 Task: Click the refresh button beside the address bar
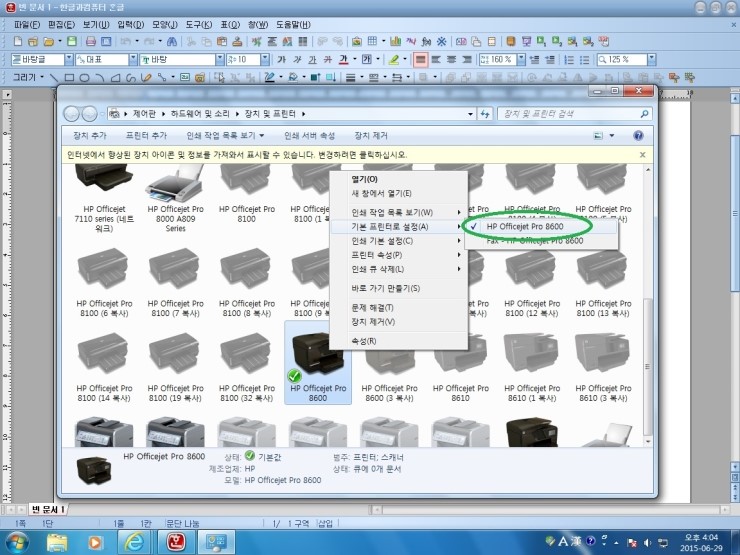click(x=485, y=114)
